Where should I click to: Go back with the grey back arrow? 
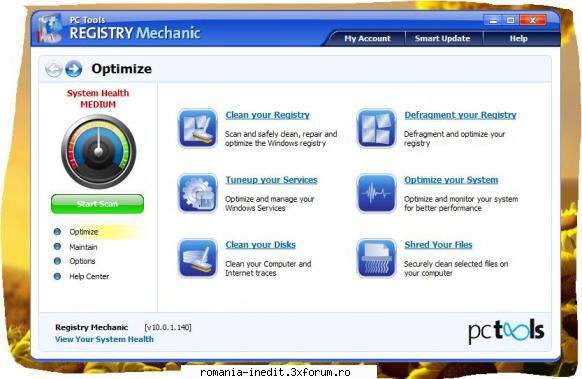53,69
